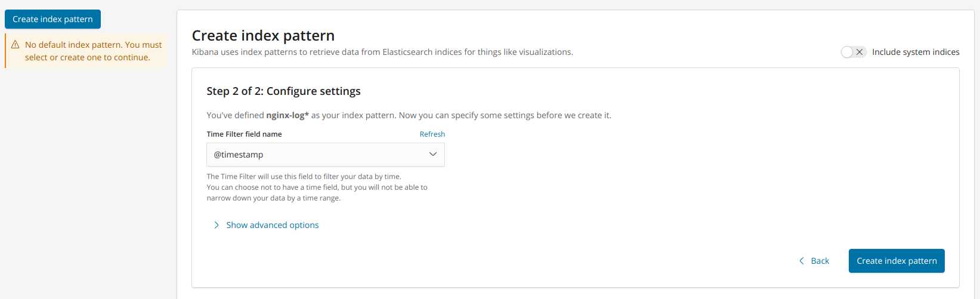The width and height of the screenshot is (980, 299).
Task: Click the Time Filter help text below the dropdown
Action: click(x=317, y=187)
